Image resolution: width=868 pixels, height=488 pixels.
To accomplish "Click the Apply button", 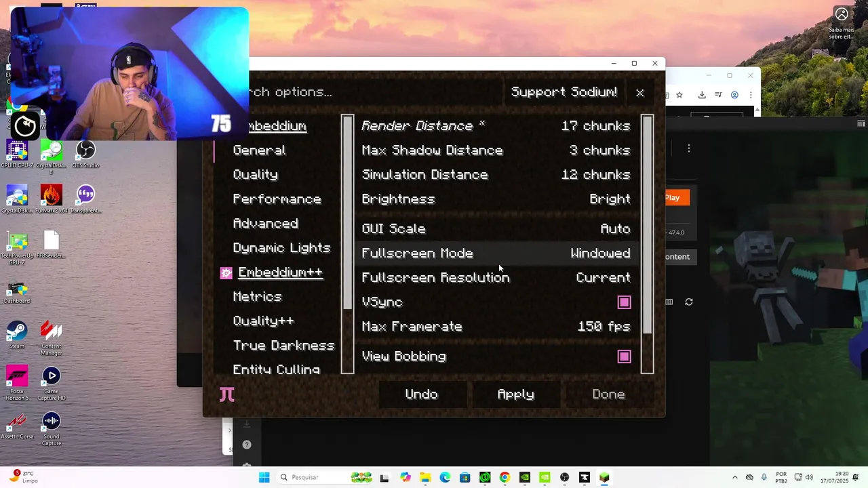I will pos(515,394).
